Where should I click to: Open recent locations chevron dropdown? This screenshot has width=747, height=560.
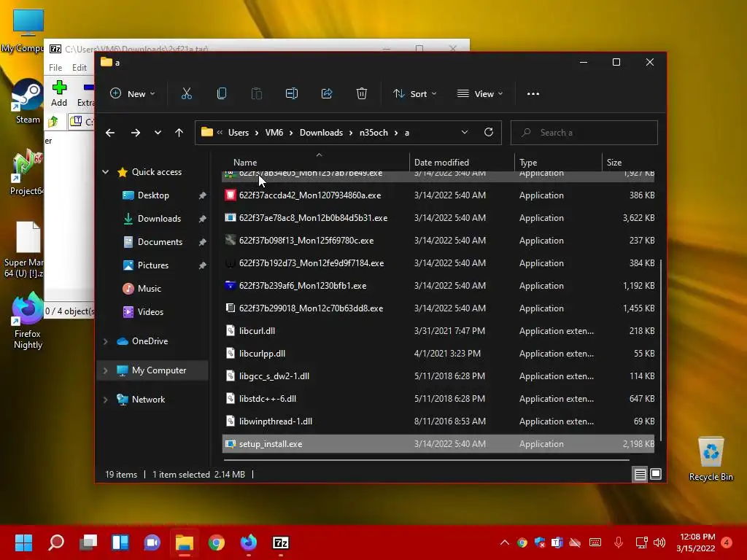[x=158, y=133]
